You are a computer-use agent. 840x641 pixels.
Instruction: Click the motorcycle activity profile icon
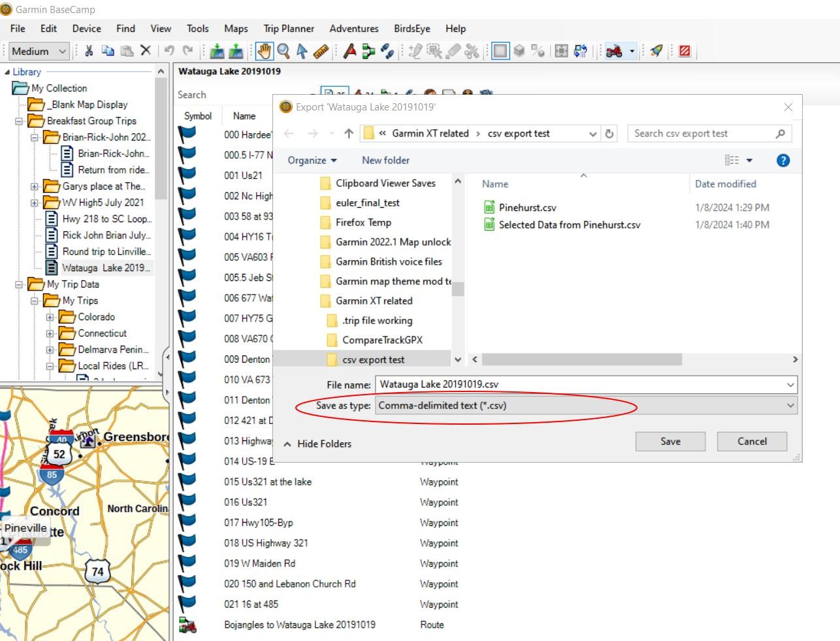pyautogui.click(x=614, y=51)
